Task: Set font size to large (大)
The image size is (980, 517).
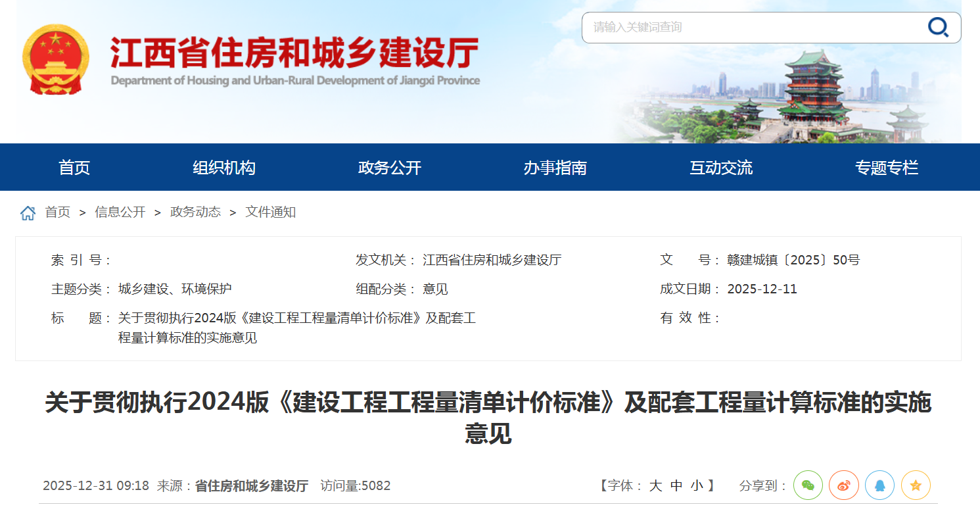Action: click(x=655, y=486)
